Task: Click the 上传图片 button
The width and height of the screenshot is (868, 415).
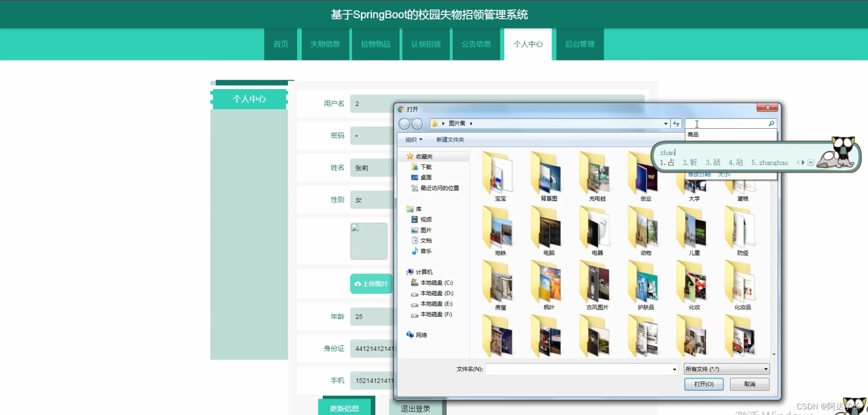Action: click(x=371, y=284)
